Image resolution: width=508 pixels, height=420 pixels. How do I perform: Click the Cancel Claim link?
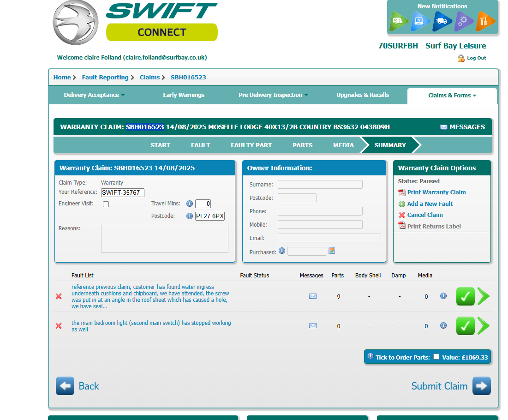click(x=425, y=215)
